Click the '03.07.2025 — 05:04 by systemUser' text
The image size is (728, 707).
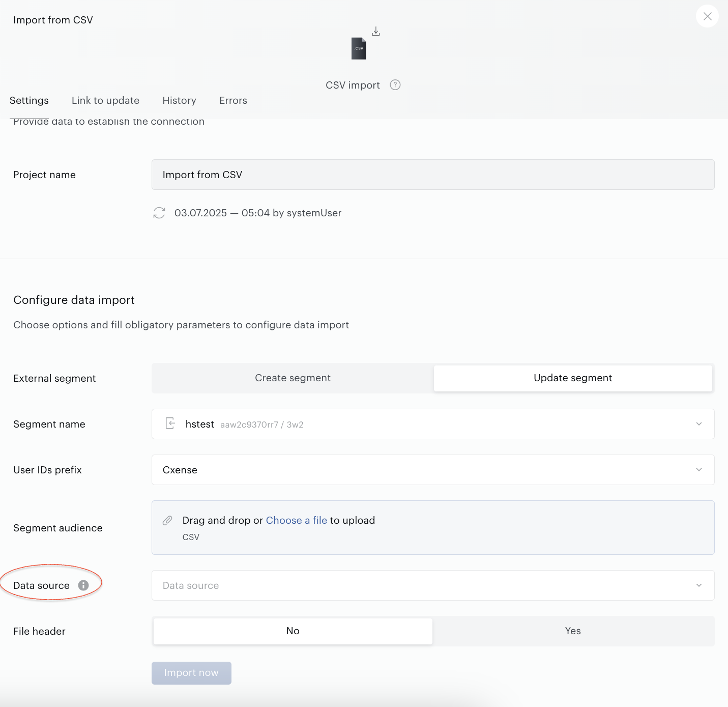coord(258,213)
